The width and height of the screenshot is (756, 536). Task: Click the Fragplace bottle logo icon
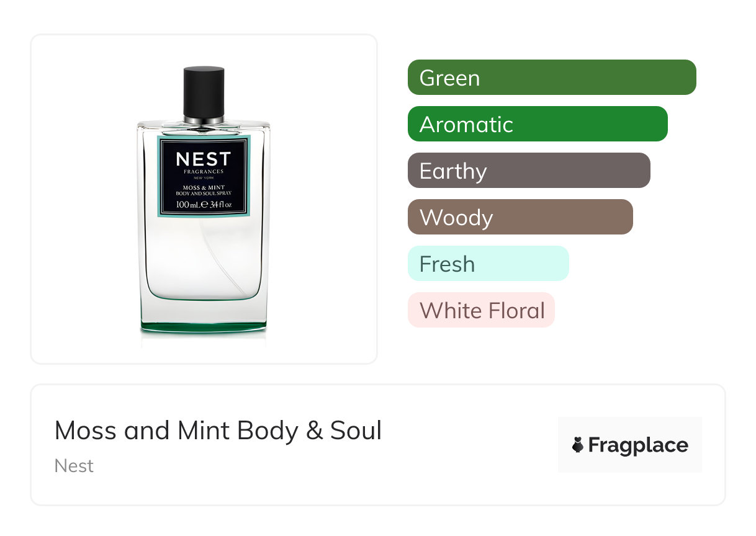click(x=578, y=445)
